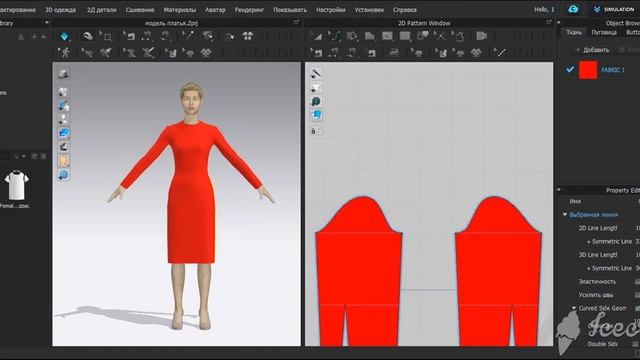Open the Library panel dropdown arrow

pos(47,23)
